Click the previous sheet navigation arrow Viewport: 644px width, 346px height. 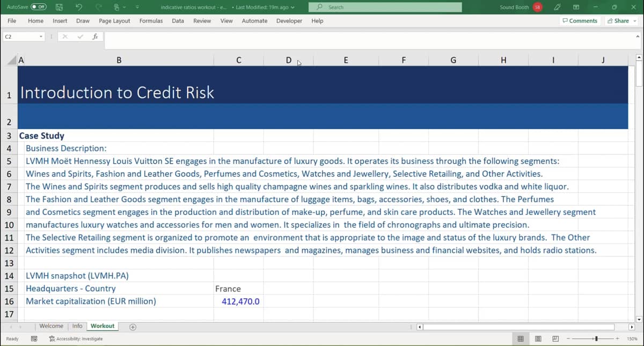click(11, 327)
